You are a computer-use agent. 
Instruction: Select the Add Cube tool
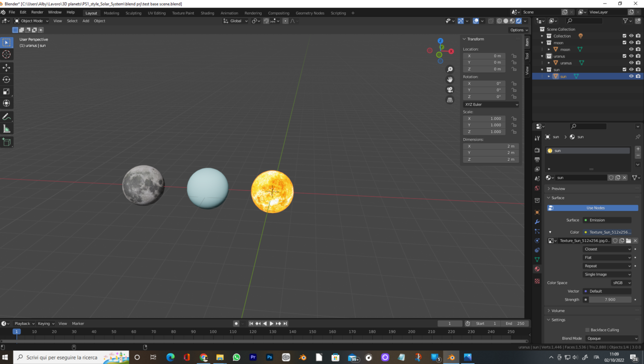6,142
